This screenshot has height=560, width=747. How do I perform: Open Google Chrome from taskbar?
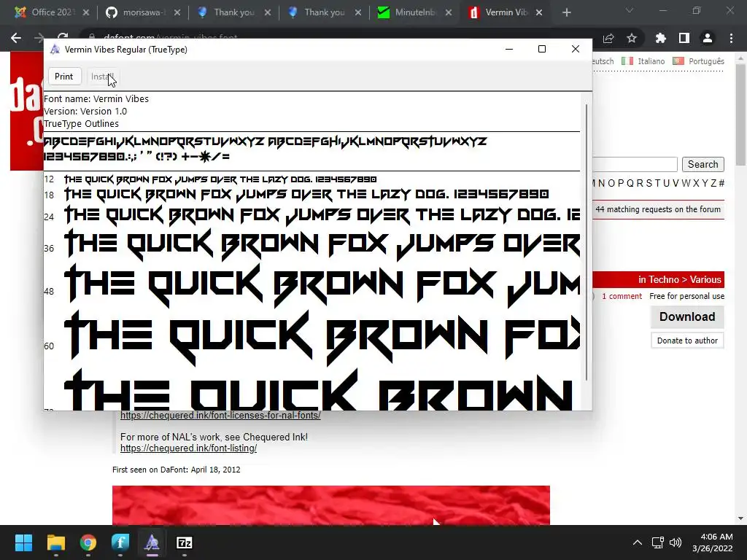point(88,542)
